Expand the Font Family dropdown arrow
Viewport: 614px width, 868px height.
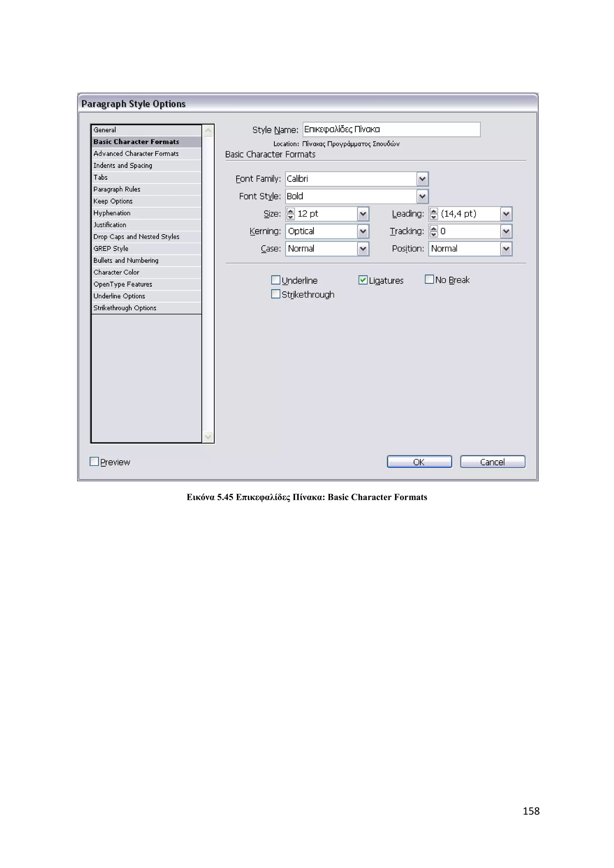coord(422,179)
